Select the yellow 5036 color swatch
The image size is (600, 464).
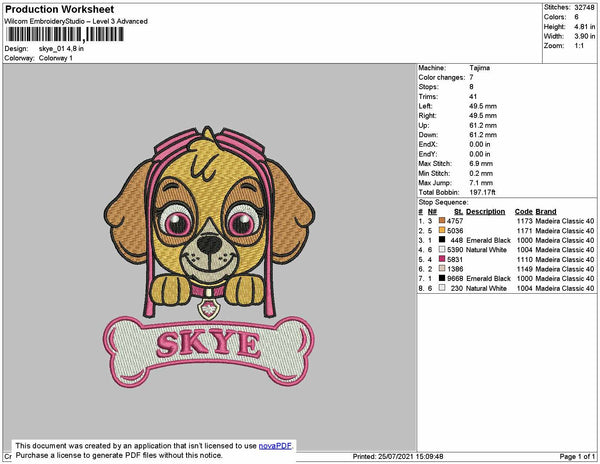pyautogui.click(x=442, y=230)
